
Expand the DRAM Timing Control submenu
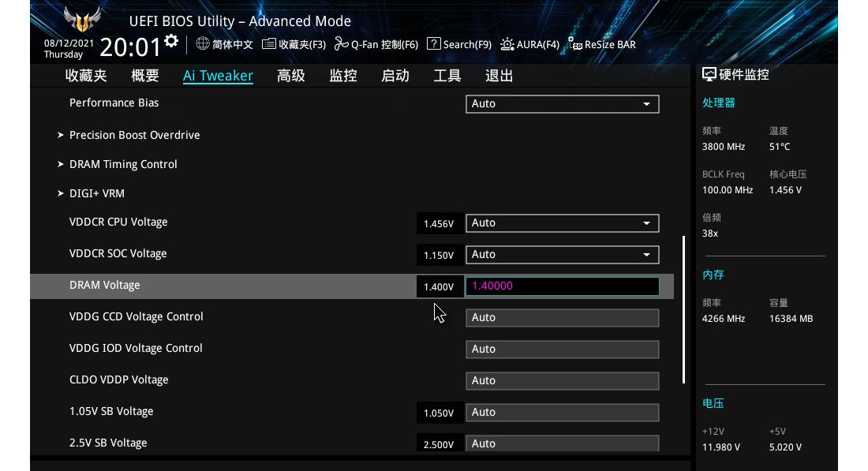pyautogui.click(x=123, y=164)
